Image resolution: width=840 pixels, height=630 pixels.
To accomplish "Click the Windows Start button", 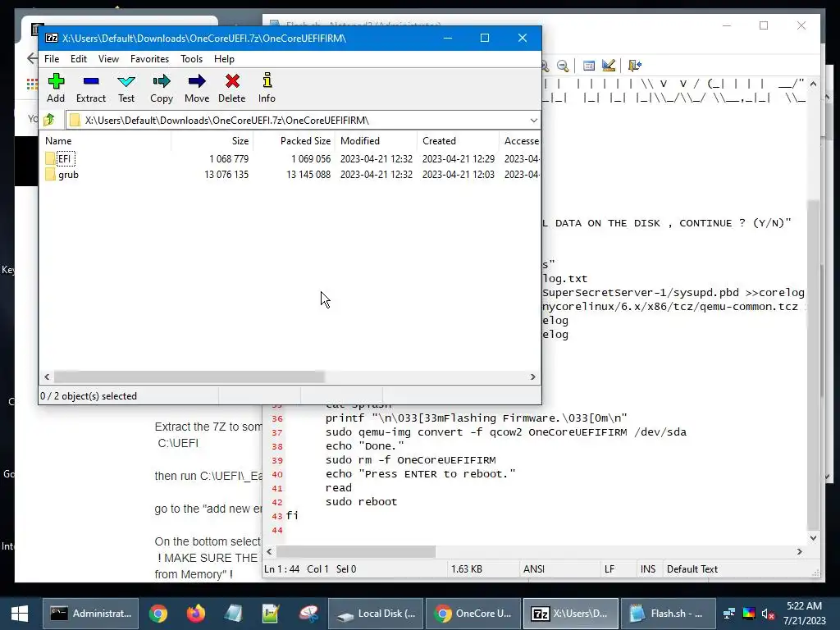I will pos(20,614).
